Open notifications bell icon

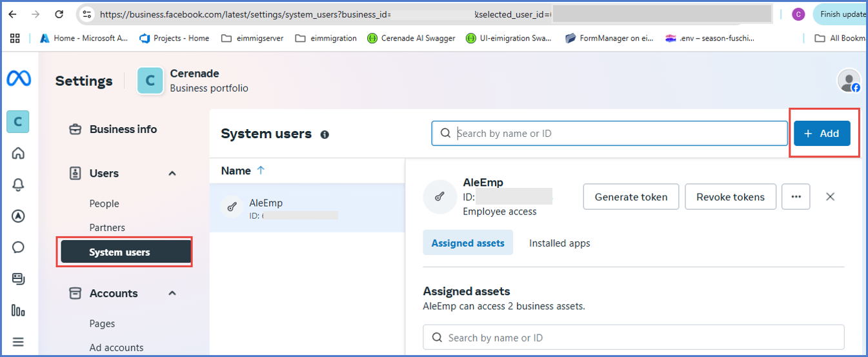(x=19, y=185)
